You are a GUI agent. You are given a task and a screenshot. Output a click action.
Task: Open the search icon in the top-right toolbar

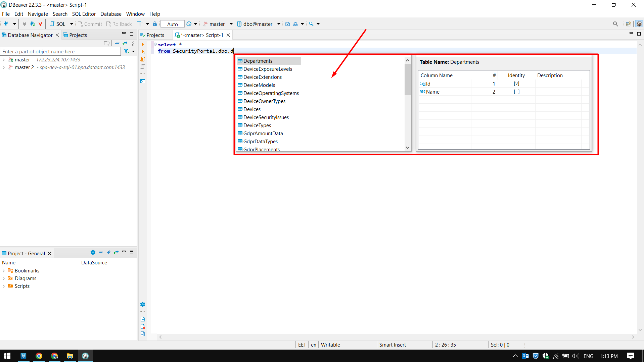pyautogui.click(x=616, y=24)
